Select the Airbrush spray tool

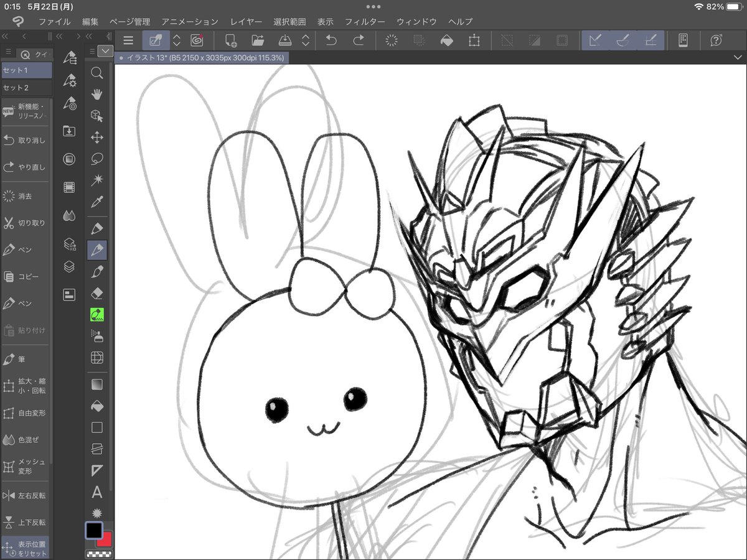96,336
